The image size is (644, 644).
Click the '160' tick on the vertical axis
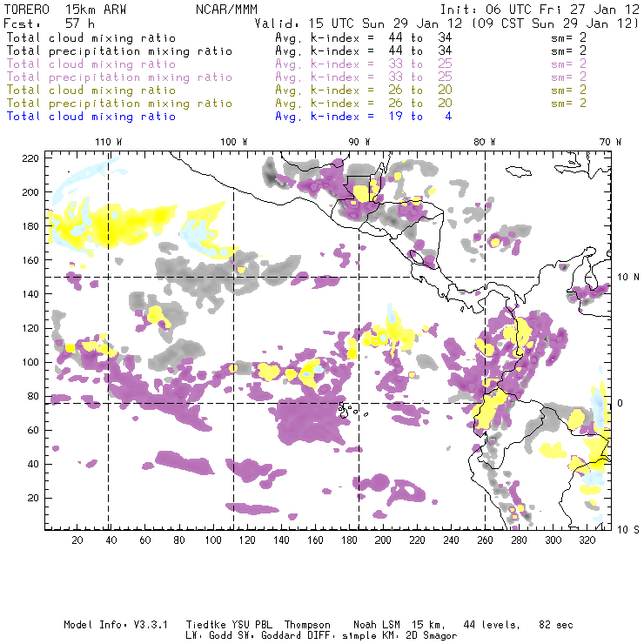pos(30,260)
